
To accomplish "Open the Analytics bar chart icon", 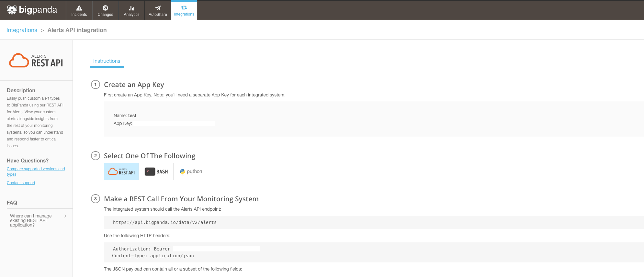I will tap(131, 8).
